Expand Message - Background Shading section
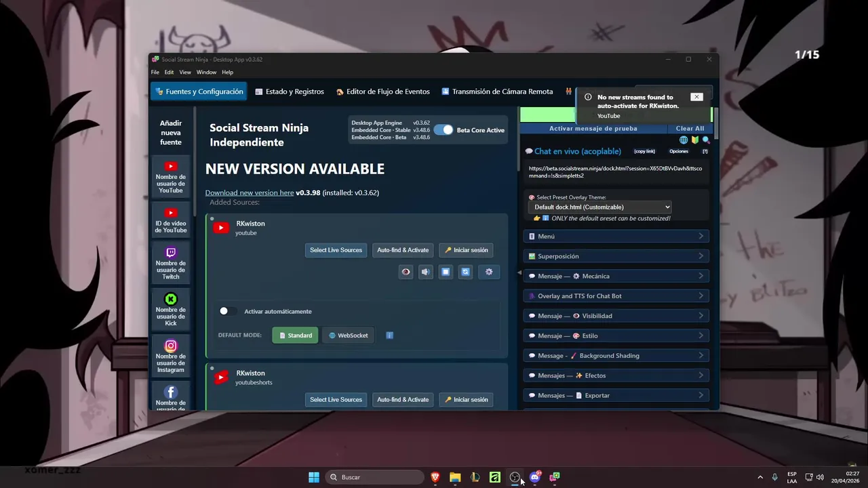Screen dimensions: 868x488 click(616, 355)
